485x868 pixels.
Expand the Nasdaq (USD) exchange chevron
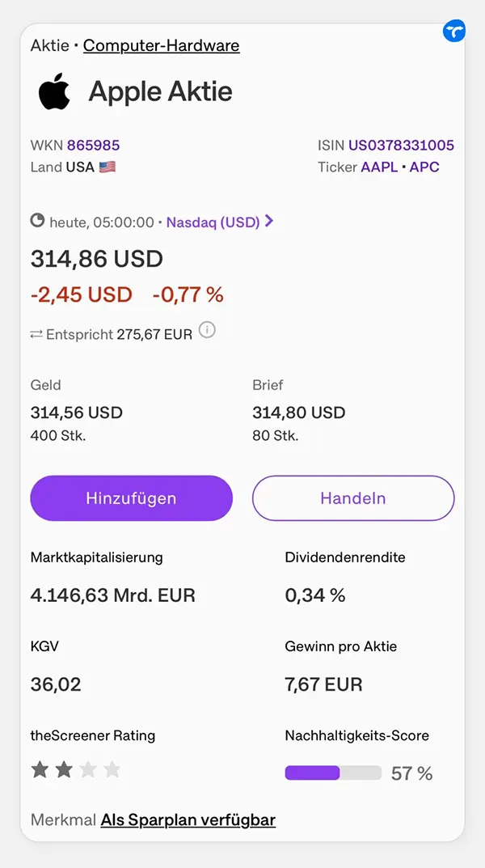[x=269, y=222]
